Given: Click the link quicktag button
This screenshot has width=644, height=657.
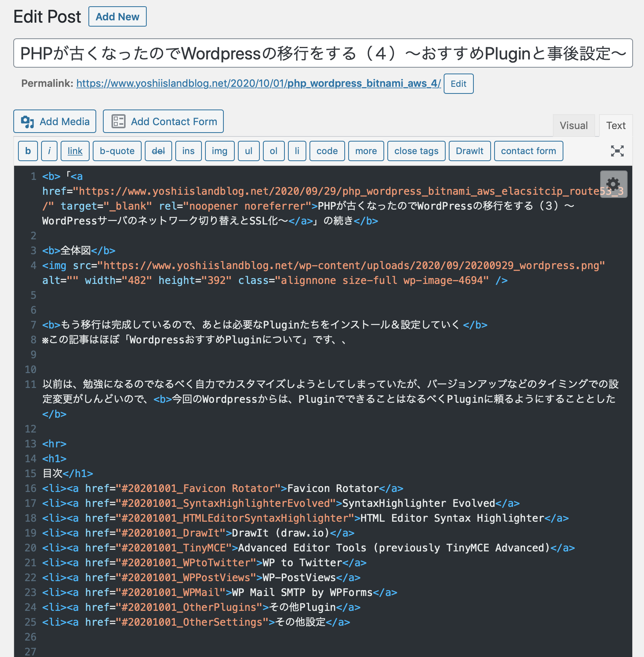Looking at the screenshot, I should tap(75, 151).
